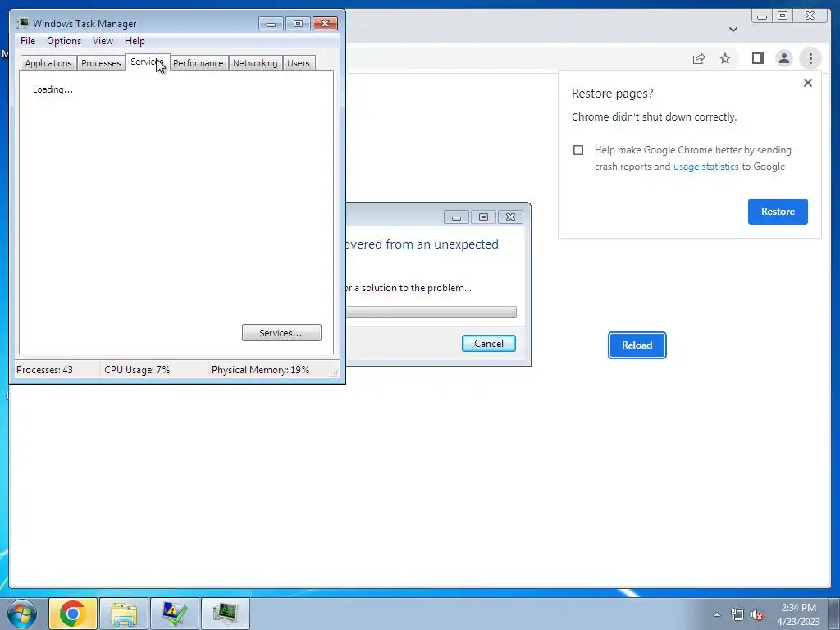
Task: Click the Services... button
Action: coord(281,333)
